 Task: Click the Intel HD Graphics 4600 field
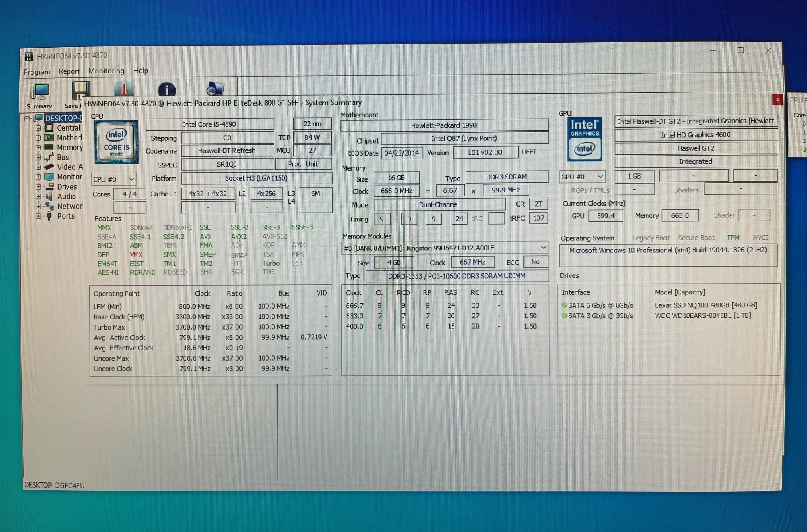point(696,135)
